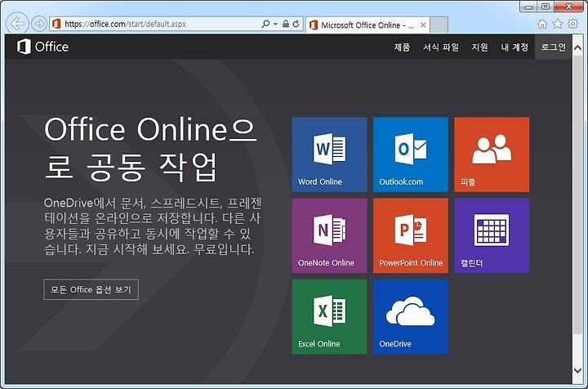
Task: Open the 피플 (People) tile
Action: pyautogui.click(x=492, y=154)
